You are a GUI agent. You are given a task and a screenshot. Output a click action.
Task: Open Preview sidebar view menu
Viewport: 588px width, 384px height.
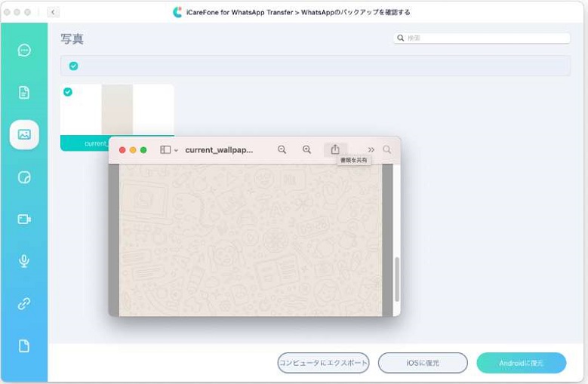pos(169,150)
